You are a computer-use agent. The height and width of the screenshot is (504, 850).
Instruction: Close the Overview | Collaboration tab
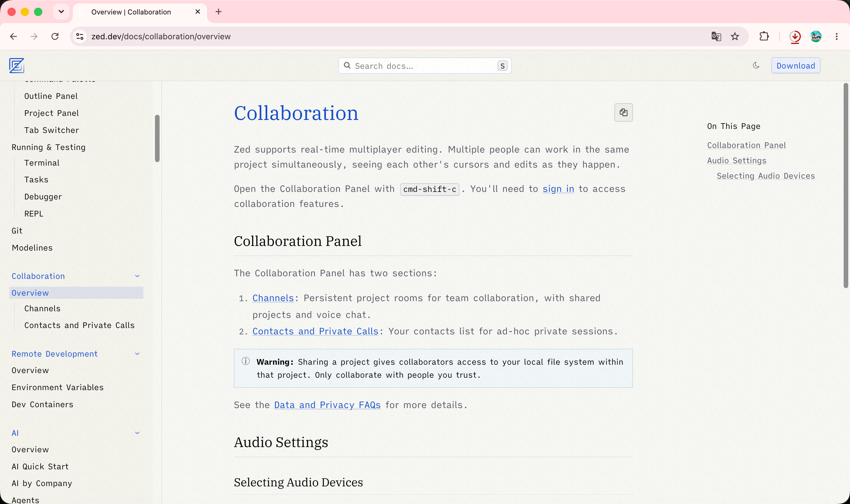pyautogui.click(x=198, y=12)
